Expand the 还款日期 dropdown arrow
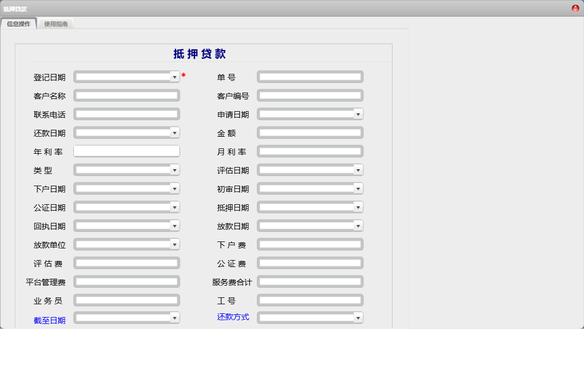Viewport: 584px width, 392px height. (174, 133)
